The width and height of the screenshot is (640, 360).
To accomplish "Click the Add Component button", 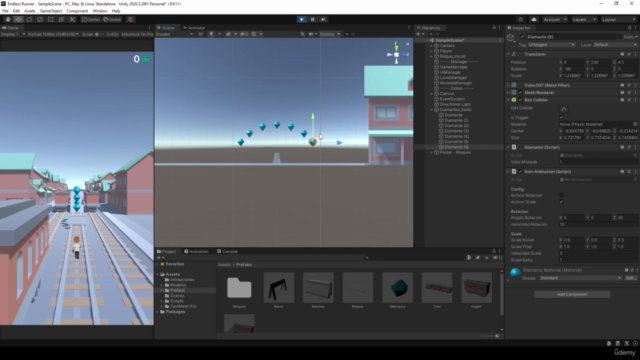I will 572,294.
